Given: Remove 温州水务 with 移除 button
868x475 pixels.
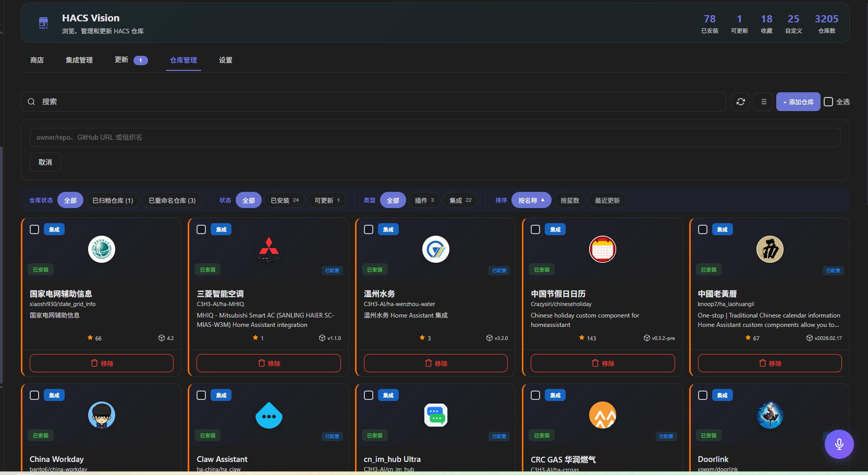Looking at the screenshot, I should pos(436,363).
